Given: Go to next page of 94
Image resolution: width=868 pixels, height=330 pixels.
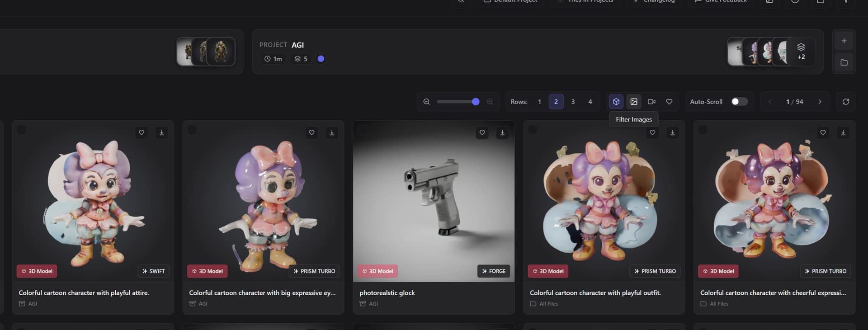Looking at the screenshot, I should click(820, 102).
